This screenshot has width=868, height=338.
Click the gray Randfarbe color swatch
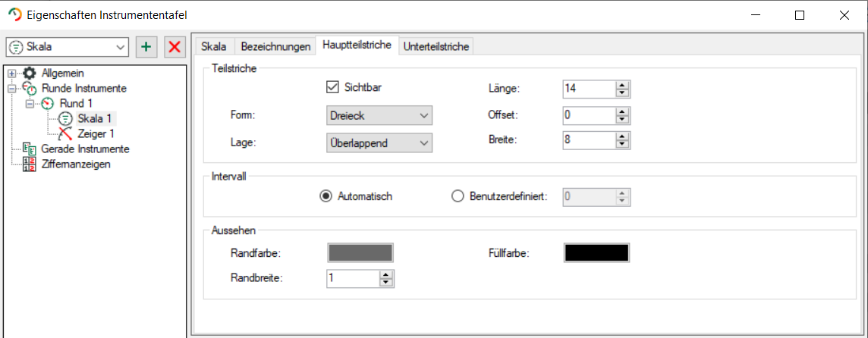[x=360, y=253]
